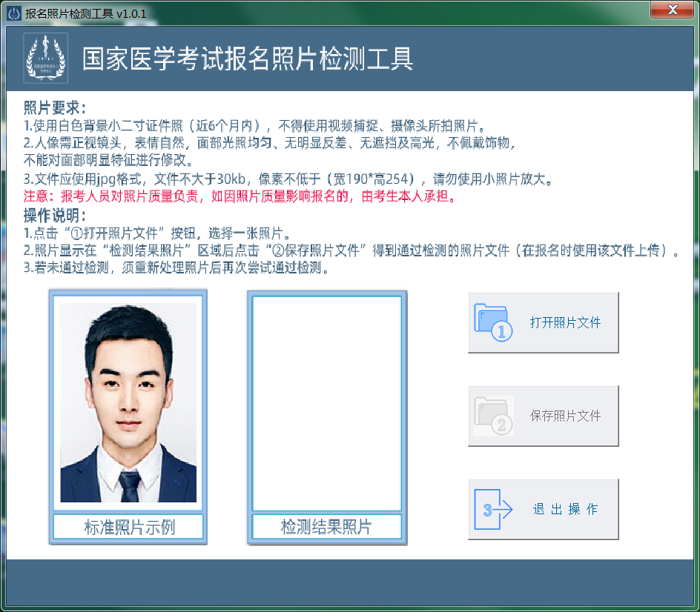Close the window with the red X
Image resolution: width=700 pixels, height=612 pixels.
tap(672, 10)
